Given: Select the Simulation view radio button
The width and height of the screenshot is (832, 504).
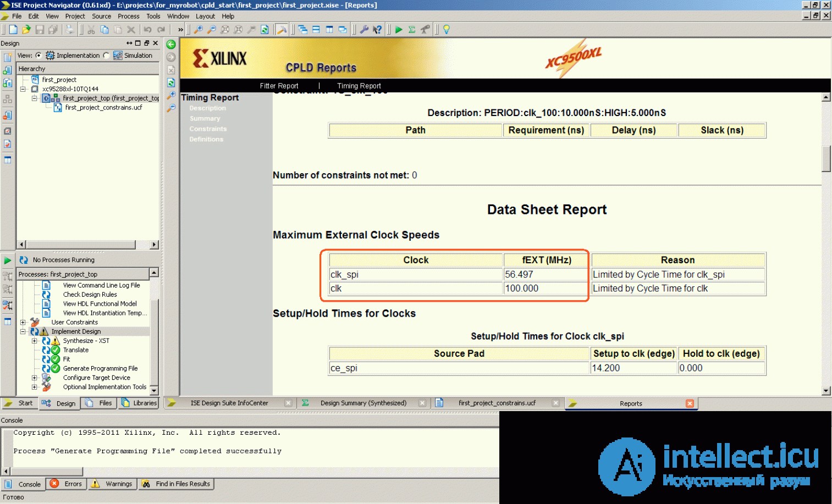Looking at the screenshot, I should (106, 56).
